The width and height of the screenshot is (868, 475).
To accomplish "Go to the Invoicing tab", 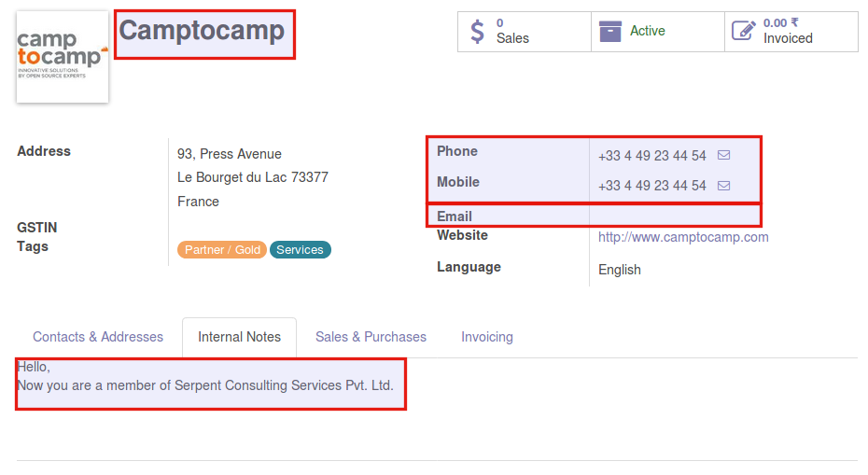I will pos(487,337).
